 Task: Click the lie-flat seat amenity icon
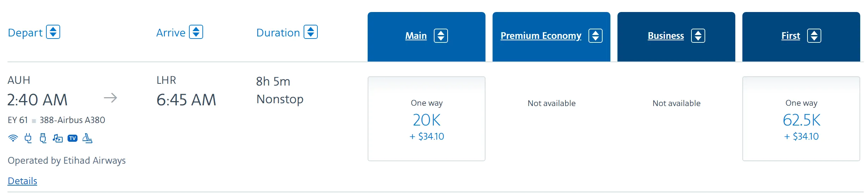tap(87, 138)
